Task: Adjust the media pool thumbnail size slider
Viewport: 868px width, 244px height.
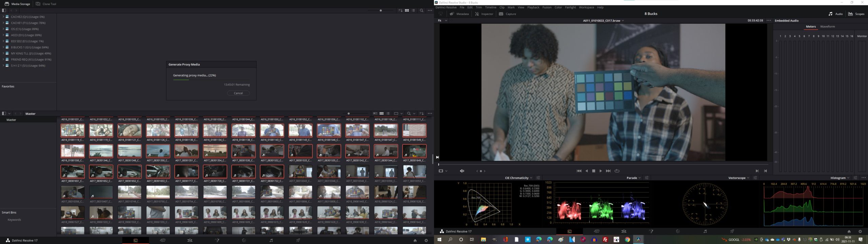Action: [349, 114]
